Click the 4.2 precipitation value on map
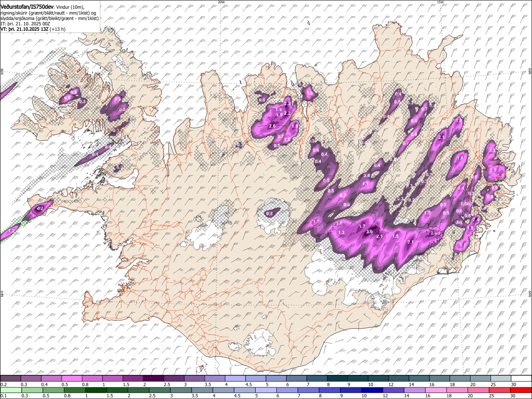Screen dimensions: 532x399 click(41, 208)
